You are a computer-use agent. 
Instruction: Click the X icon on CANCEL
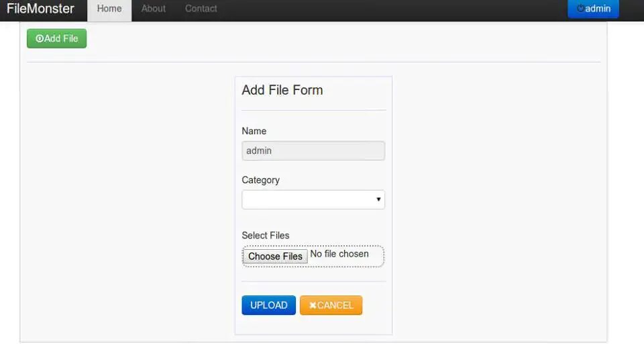pos(313,306)
